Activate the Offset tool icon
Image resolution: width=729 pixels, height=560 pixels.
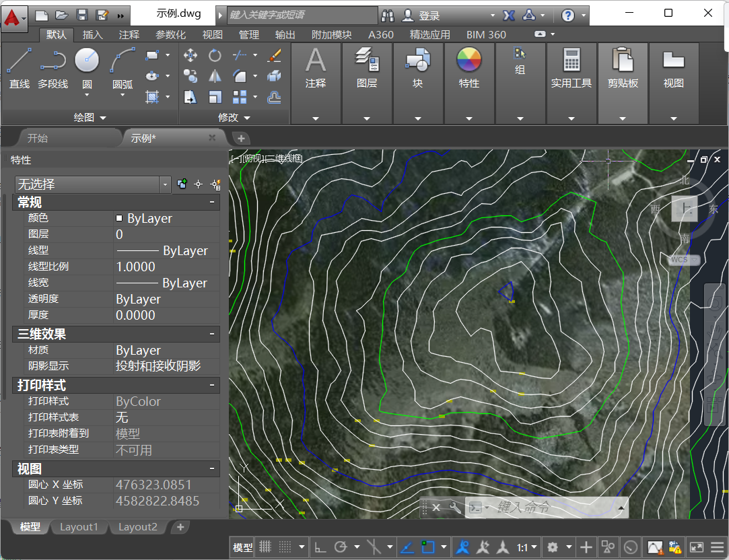click(275, 97)
